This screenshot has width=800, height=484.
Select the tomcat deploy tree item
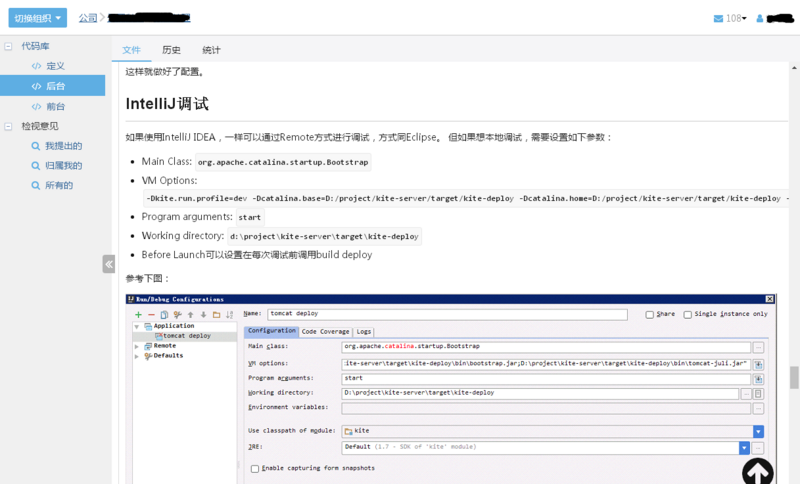tap(187, 336)
